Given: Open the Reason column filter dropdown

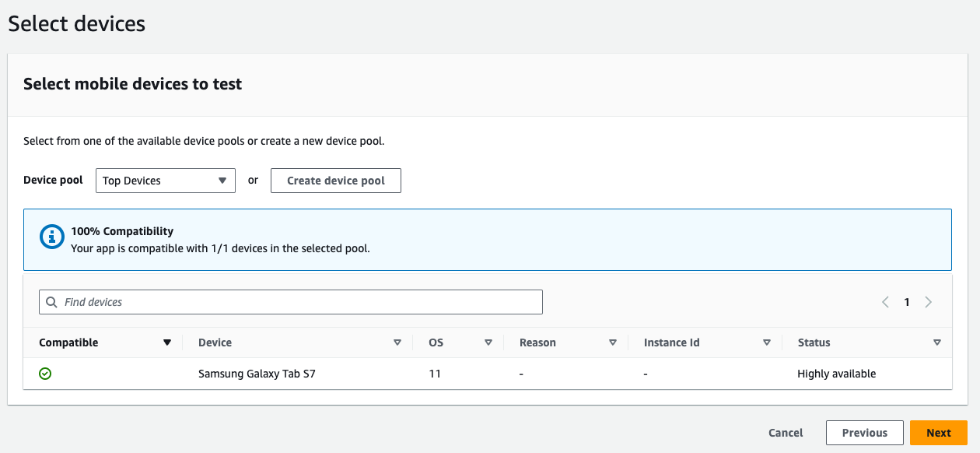Looking at the screenshot, I should tap(614, 342).
